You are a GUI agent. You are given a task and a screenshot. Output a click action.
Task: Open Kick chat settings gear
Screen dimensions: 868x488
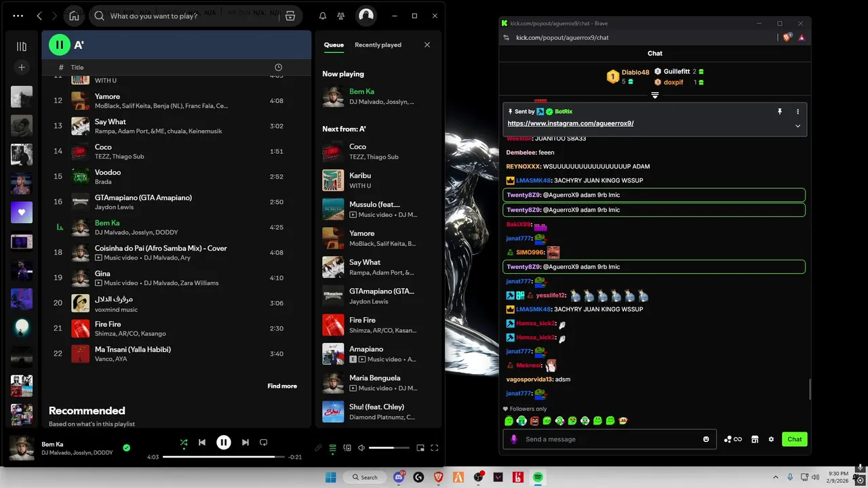[x=771, y=439]
